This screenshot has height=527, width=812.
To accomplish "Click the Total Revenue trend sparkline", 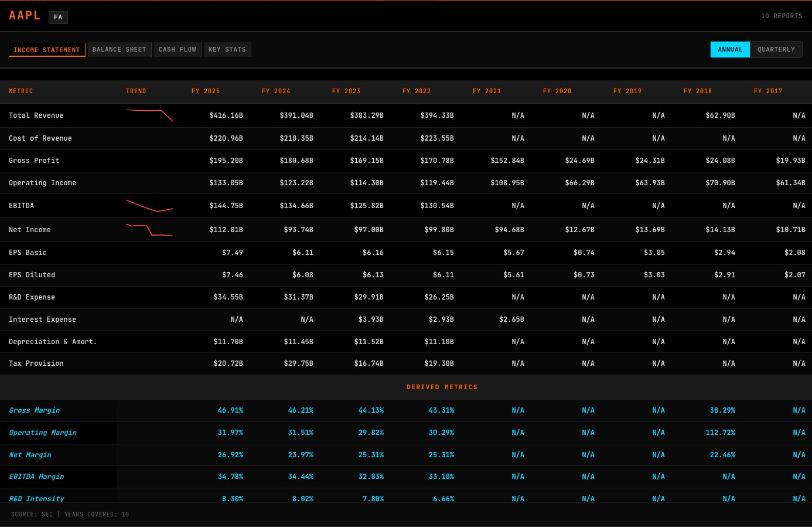I will (x=149, y=115).
